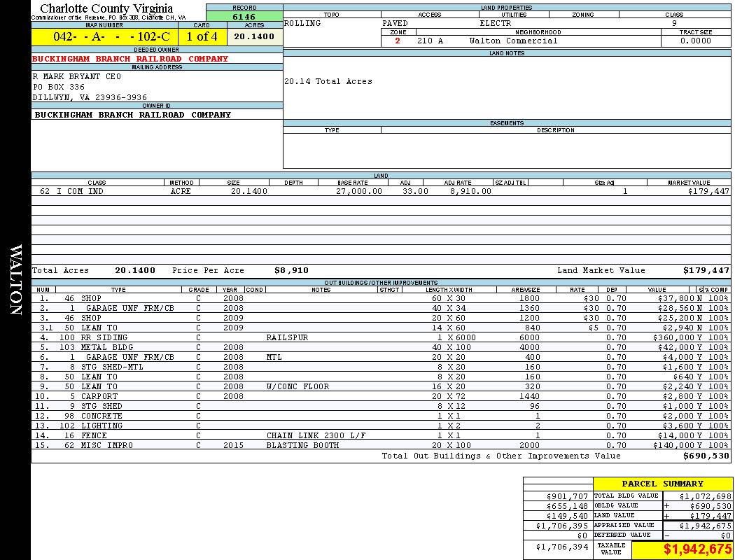
Task: Click the W/CONC FLOOR note
Action: point(297,386)
